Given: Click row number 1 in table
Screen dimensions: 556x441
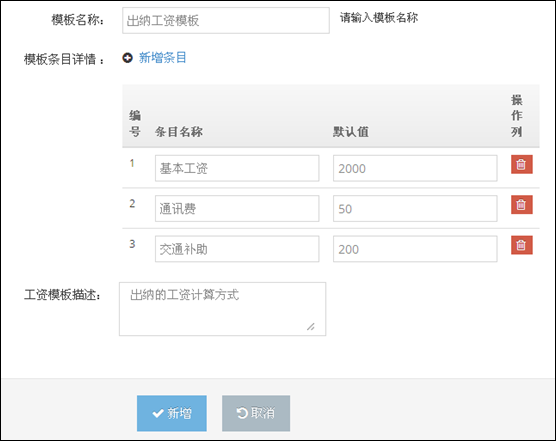Looking at the screenshot, I should [x=132, y=163].
